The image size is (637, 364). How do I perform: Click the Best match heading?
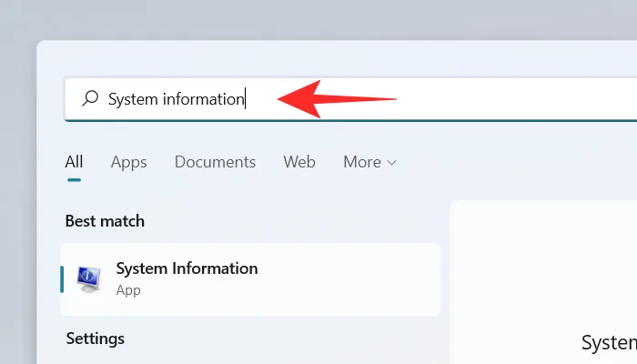pos(105,221)
